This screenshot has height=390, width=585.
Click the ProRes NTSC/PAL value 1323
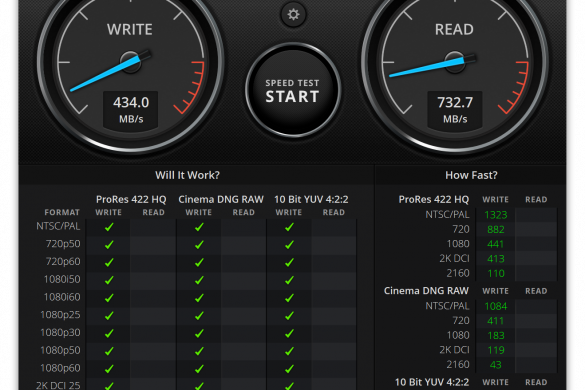[x=495, y=215]
